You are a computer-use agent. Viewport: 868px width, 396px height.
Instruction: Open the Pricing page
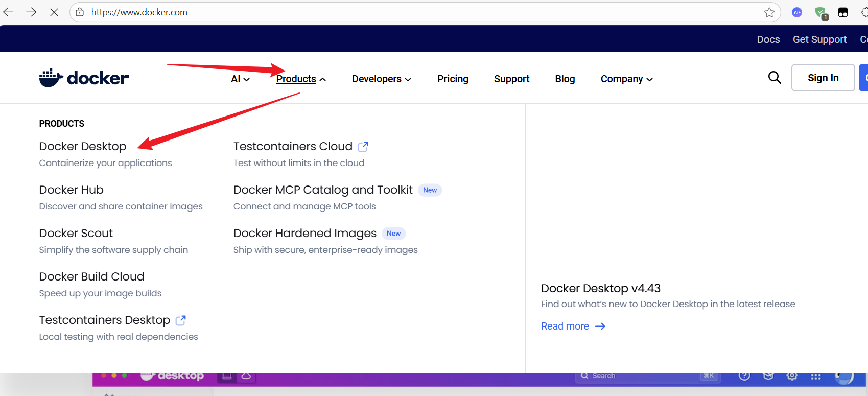pyautogui.click(x=453, y=79)
